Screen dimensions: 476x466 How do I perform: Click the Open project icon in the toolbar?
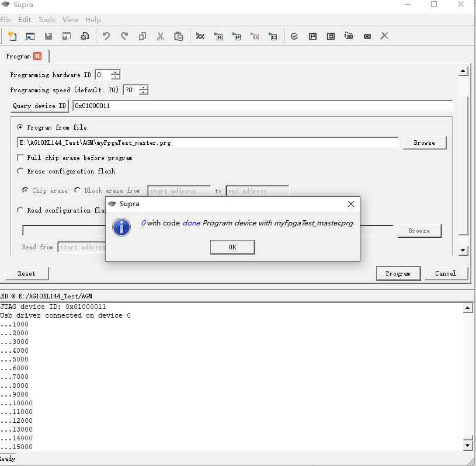click(30, 36)
